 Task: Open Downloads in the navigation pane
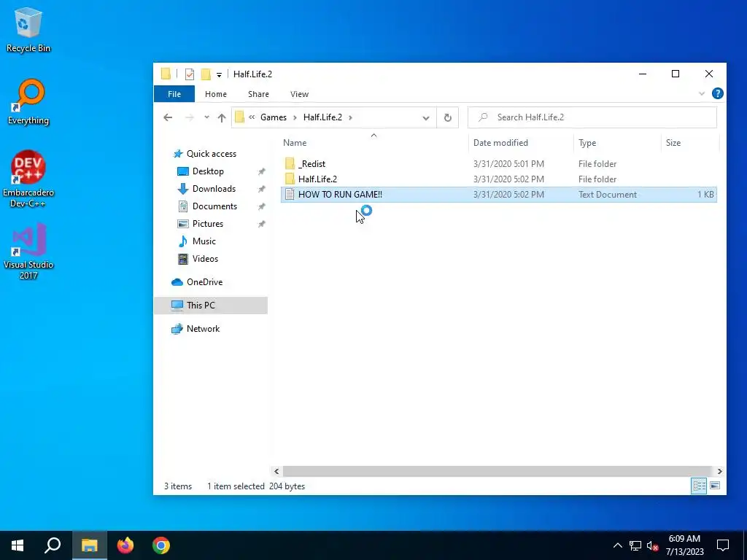coord(214,189)
